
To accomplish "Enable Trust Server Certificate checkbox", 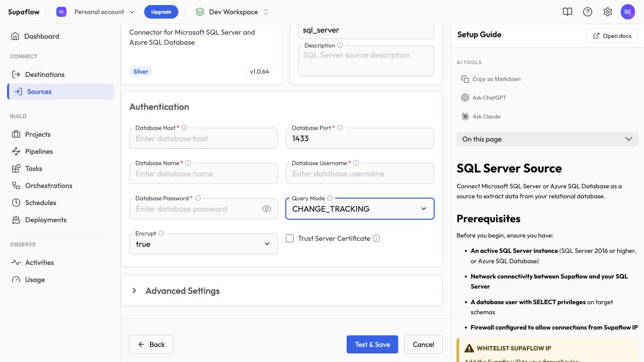I will 290,238.
